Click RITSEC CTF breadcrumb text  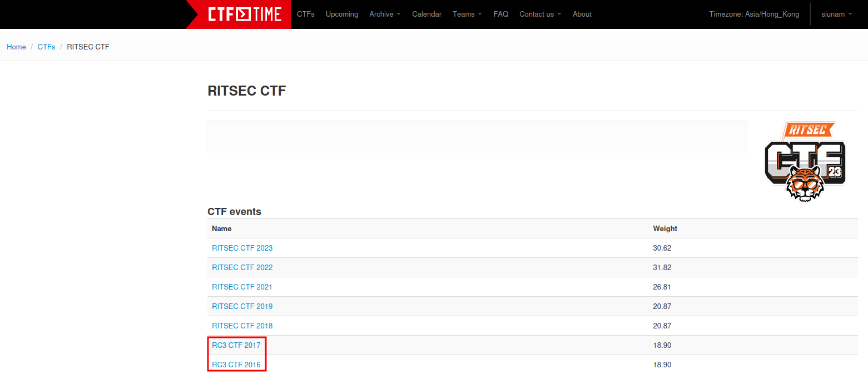[88, 47]
